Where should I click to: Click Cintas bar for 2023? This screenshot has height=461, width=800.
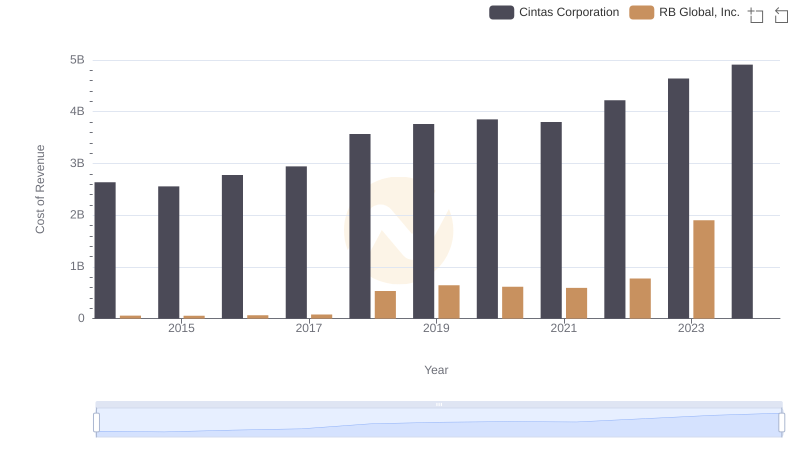(x=678, y=198)
